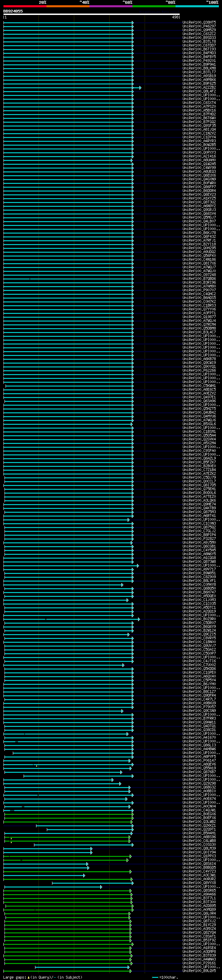Select hit UniRef100_Q8LM39
Image resolution: width=222 pixels, height=980 pixels.
[199, 848]
